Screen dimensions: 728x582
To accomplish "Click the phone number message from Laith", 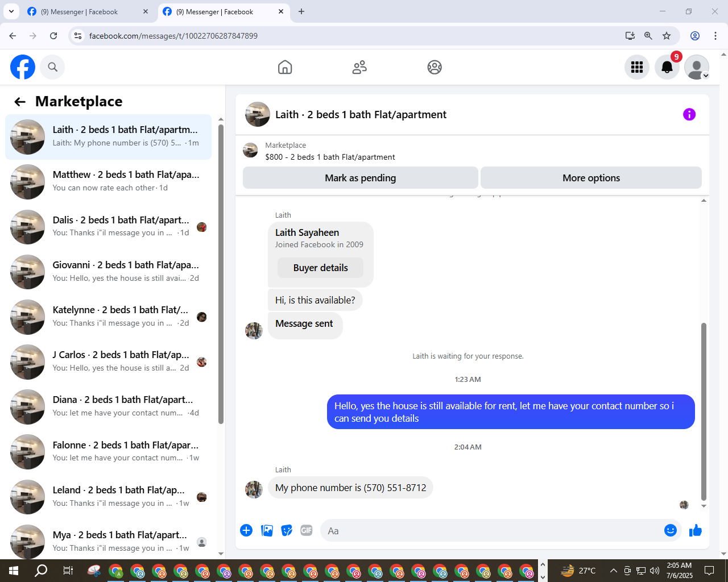I will [x=350, y=488].
